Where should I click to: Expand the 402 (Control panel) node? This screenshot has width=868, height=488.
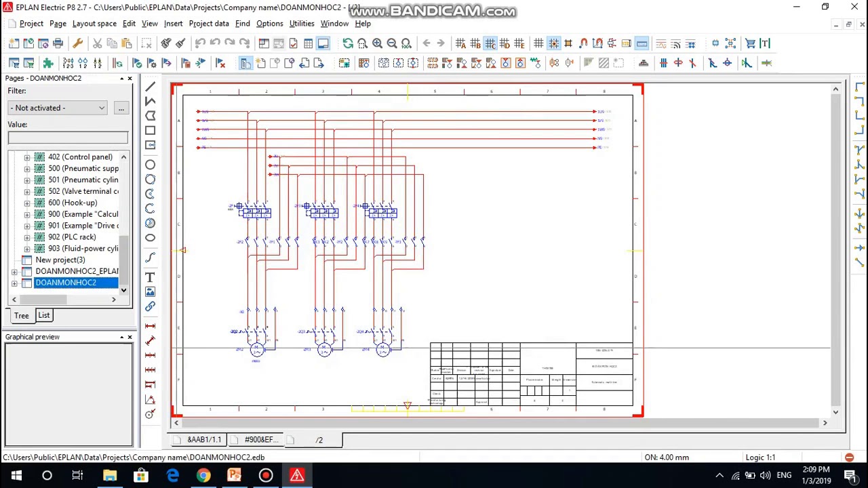[27, 157]
